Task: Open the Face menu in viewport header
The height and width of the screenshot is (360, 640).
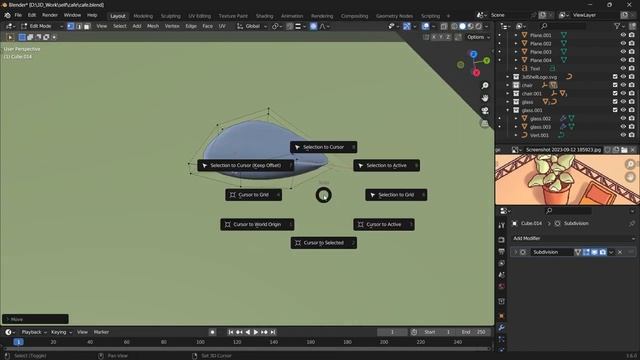Action: (x=207, y=26)
